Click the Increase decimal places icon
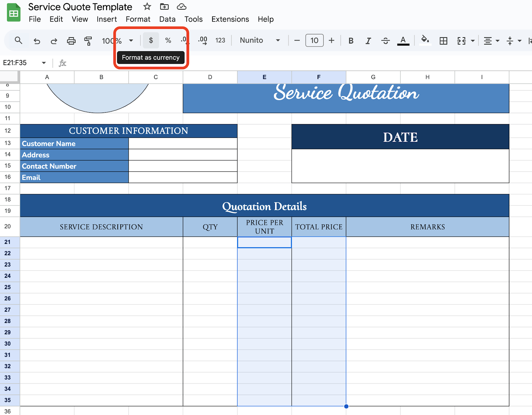The height and width of the screenshot is (415, 532). pyautogui.click(x=202, y=41)
